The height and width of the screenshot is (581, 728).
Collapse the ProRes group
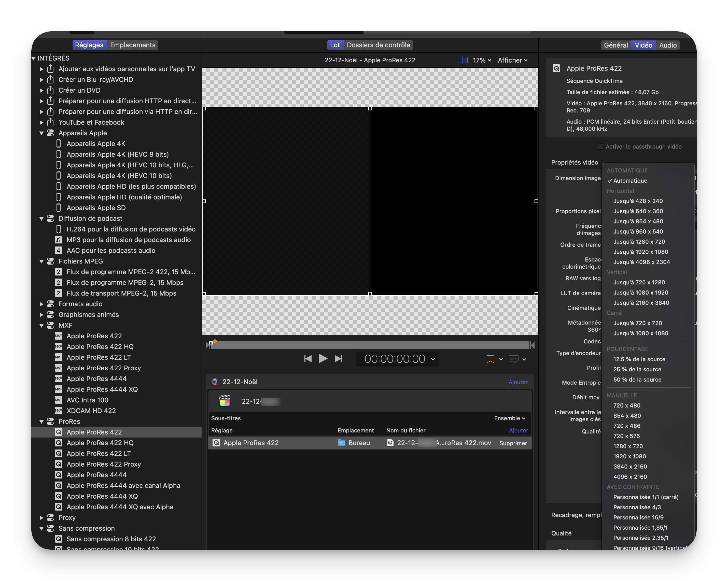click(x=41, y=422)
